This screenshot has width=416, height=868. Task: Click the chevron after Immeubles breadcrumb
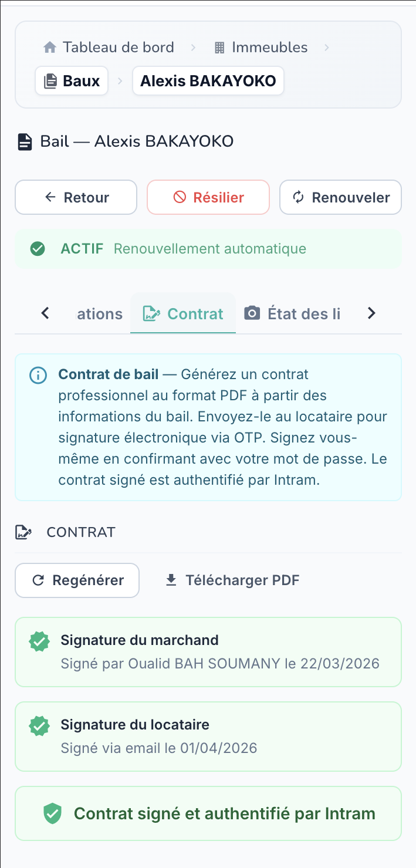click(327, 48)
